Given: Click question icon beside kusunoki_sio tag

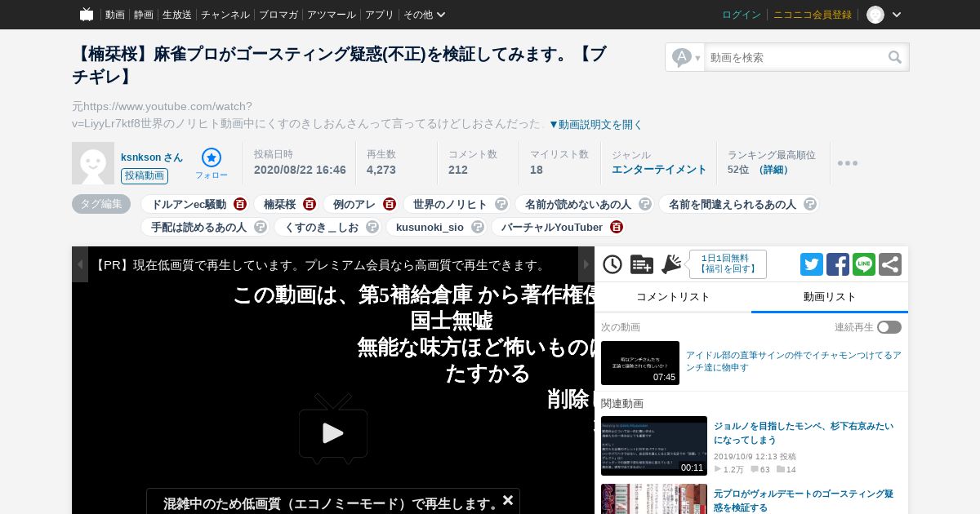Looking at the screenshot, I should point(478,227).
